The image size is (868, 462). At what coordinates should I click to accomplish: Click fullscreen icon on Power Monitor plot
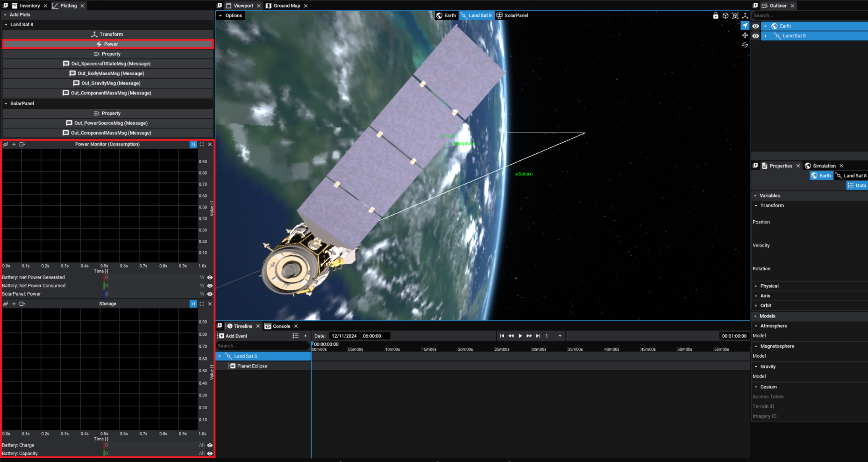pyautogui.click(x=202, y=144)
